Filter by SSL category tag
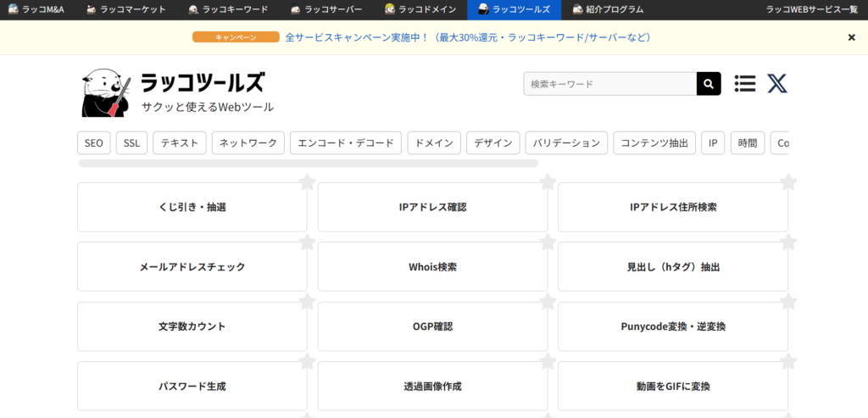The width and height of the screenshot is (868, 418). tap(131, 142)
